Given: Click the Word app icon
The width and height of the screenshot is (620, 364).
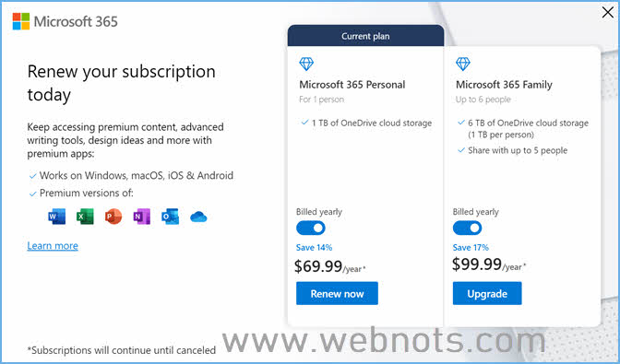Looking at the screenshot, I should pyautogui.click(x=57, y=217).
